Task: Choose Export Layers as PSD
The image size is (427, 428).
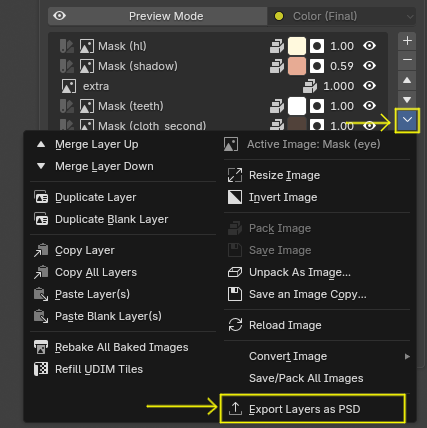Action: click(x=313, y=409)
